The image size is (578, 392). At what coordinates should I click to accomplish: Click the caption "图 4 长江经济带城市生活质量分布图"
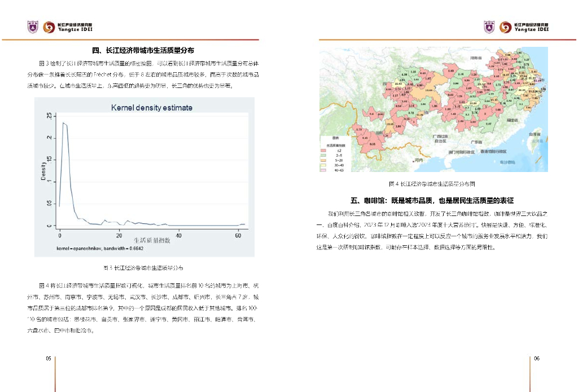click(x=432, y=184)
